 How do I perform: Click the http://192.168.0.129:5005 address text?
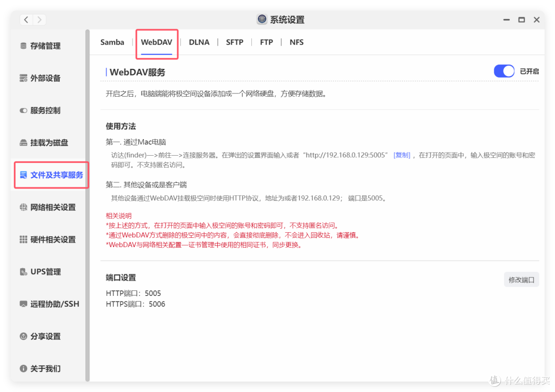point(345,155)
